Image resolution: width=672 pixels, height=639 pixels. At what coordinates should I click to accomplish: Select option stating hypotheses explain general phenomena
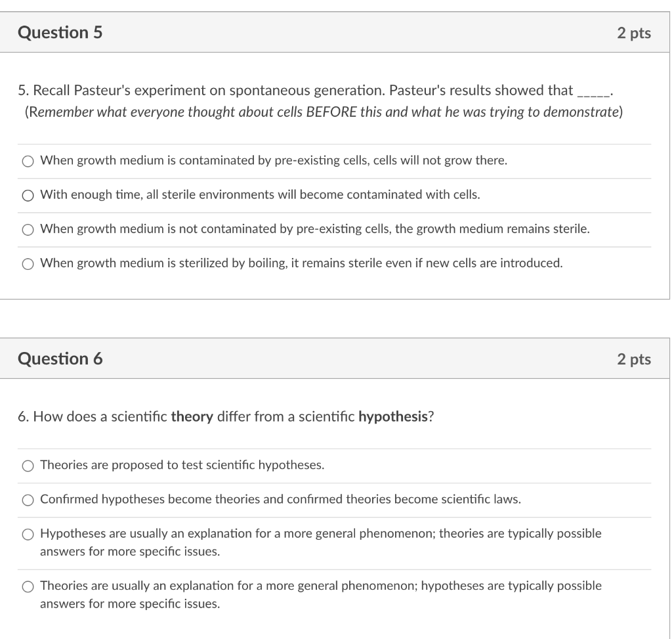pos(28,535)
